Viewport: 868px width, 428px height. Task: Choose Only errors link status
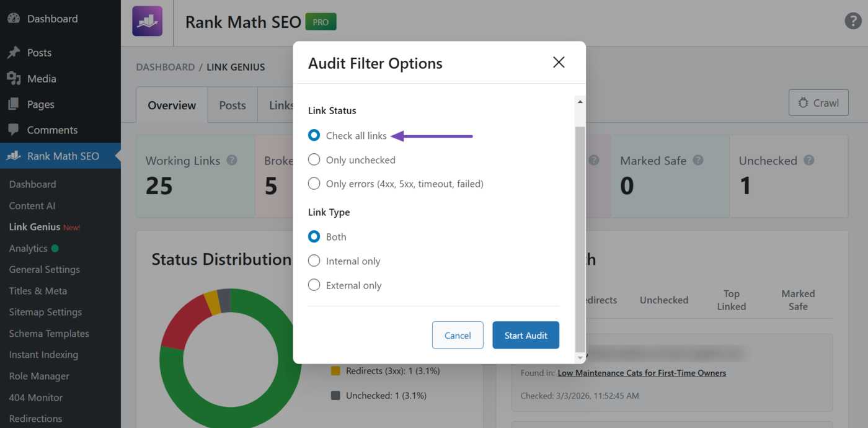(314, 183)
